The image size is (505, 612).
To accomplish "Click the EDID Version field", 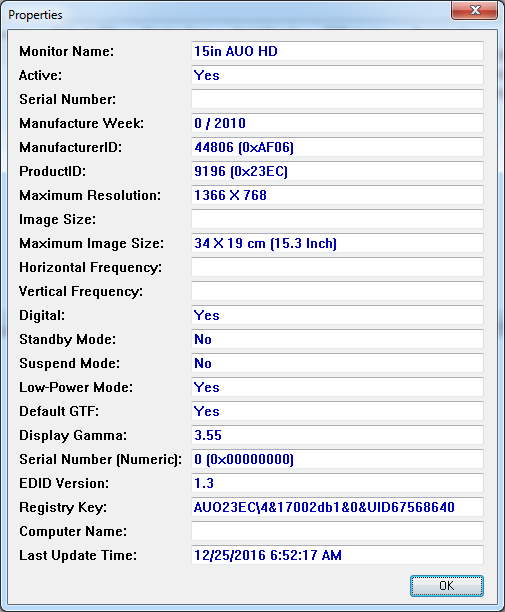I will pyautogui.click(x=337, y=483).
